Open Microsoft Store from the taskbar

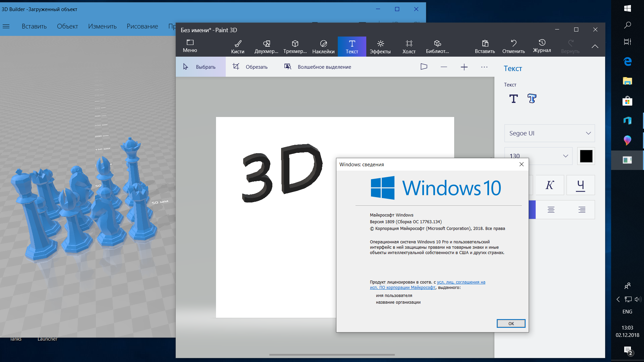coord(627,101)
